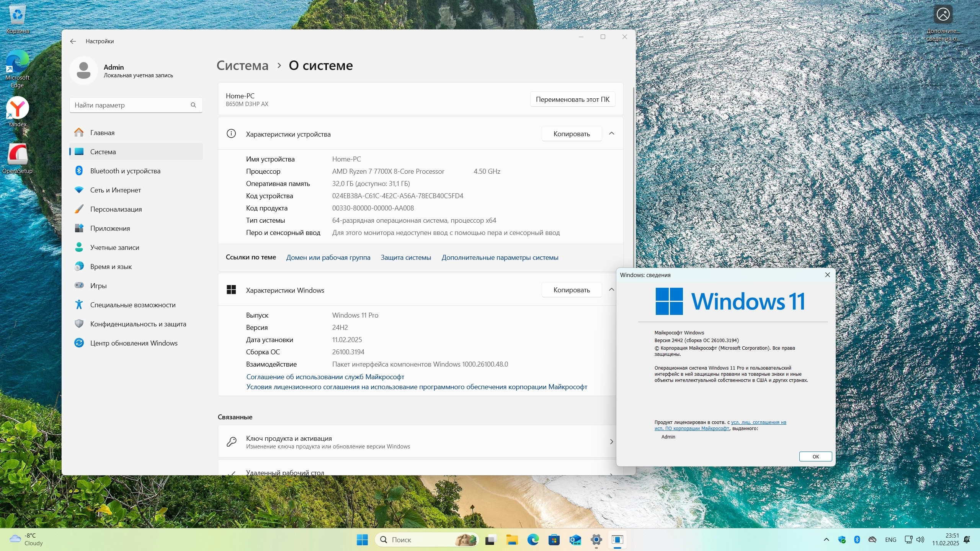Click the Bluetooth tray icon
The height and width of the screenshot is (551, 980).
(857, 540)
